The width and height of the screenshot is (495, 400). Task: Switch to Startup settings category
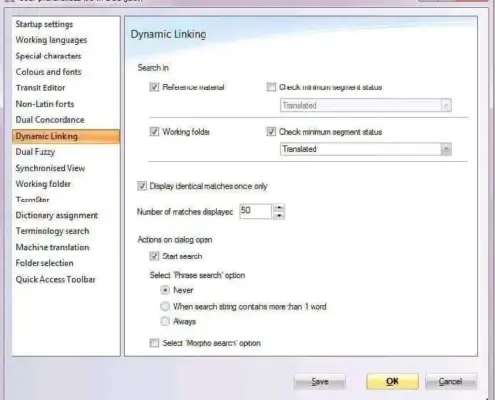click(44, 24)
